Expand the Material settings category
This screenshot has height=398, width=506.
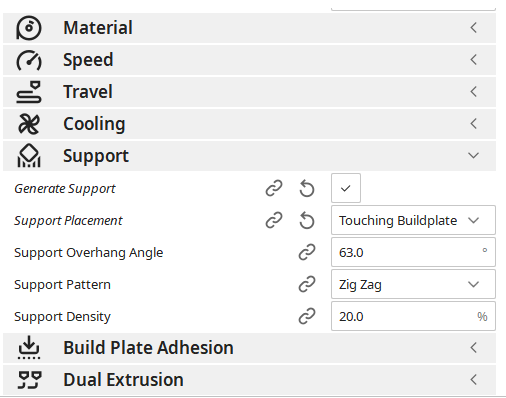(x=249, y=28)
